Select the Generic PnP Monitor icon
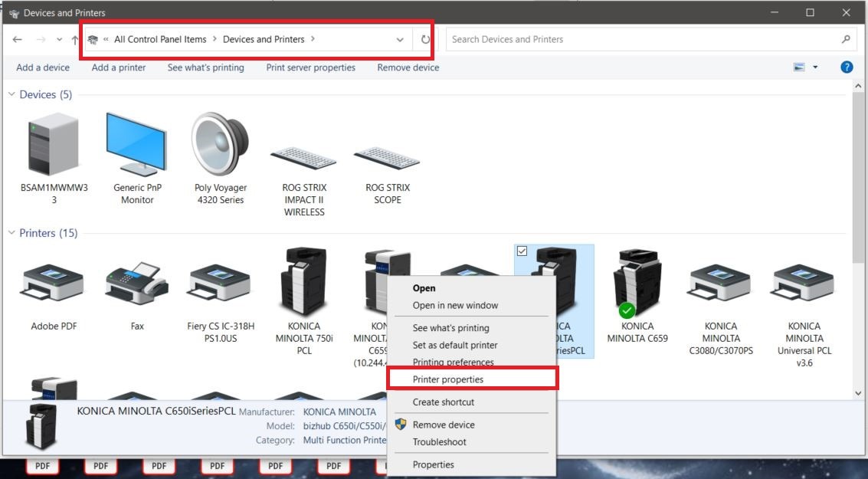This screenshot has width=868, height=479. coord(136,144)
